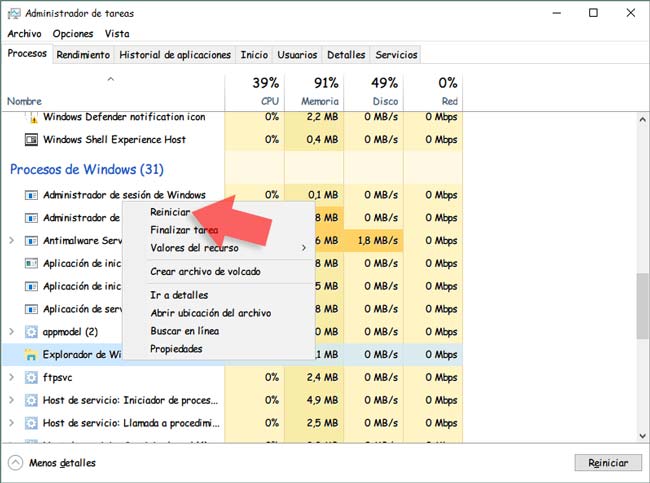The height and width of the screenshot is (483, 650).
Task: Maximize the Administrador de tareas window
Action: (593, 13)
